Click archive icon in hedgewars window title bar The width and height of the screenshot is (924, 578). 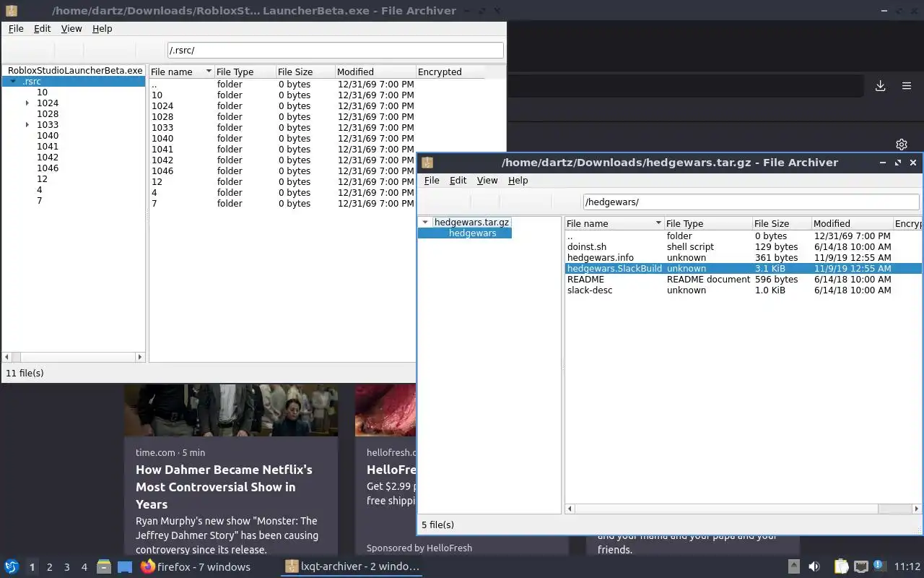[427, 163]
